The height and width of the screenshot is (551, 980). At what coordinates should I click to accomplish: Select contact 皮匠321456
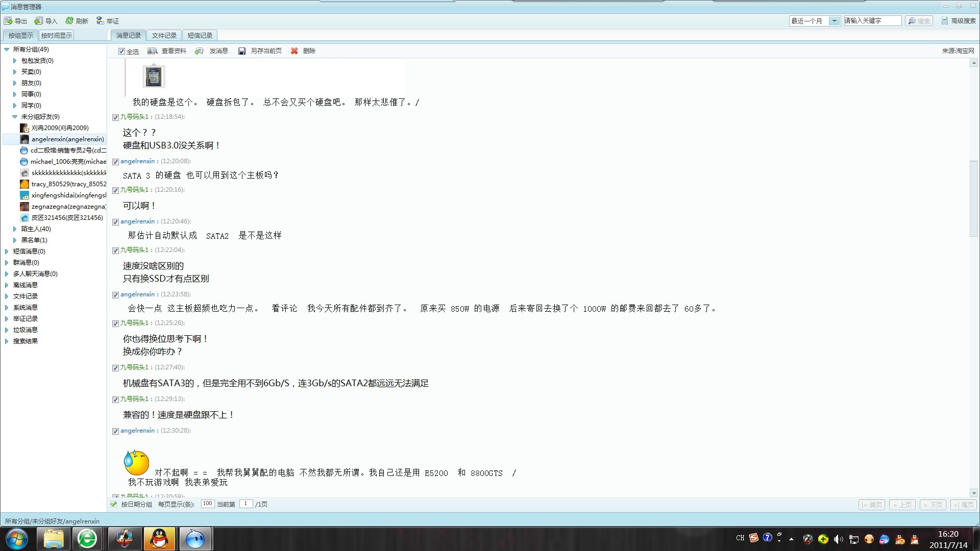[x=62, y=218]
